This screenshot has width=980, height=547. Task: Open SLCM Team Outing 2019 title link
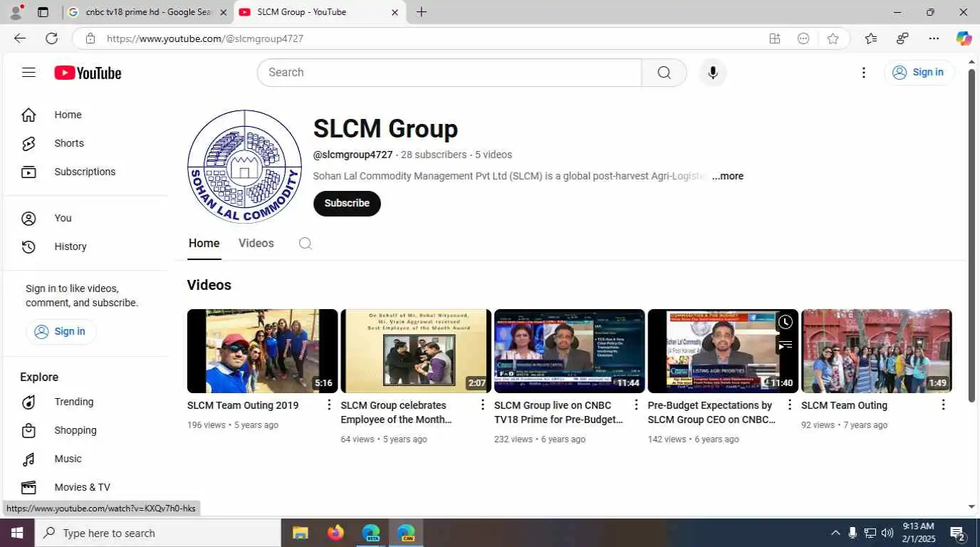[243, 405]
